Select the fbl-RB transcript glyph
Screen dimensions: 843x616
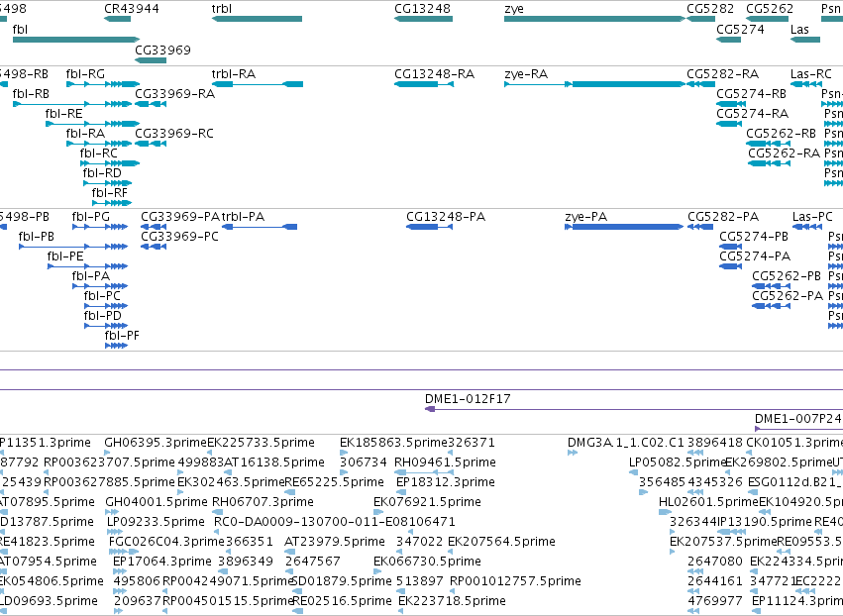point(72,104)
